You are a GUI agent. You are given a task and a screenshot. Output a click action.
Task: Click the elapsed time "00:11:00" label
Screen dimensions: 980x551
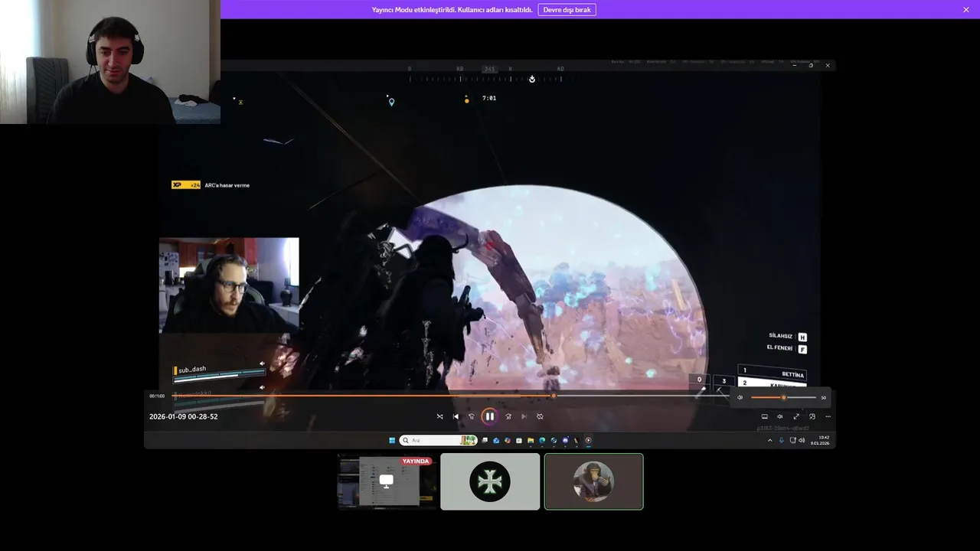157,396
